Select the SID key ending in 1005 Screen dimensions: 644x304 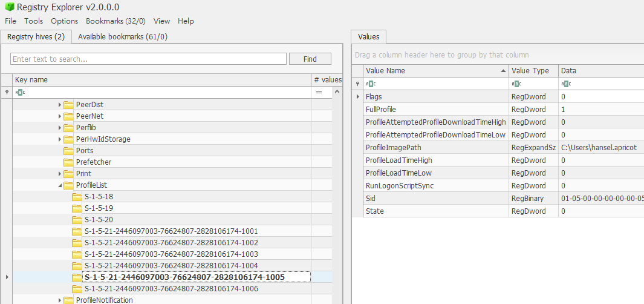tap(184, 277)
